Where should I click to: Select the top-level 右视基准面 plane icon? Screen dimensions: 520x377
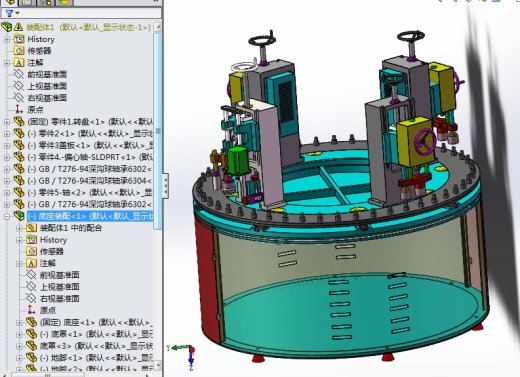[x=18, y=98]
